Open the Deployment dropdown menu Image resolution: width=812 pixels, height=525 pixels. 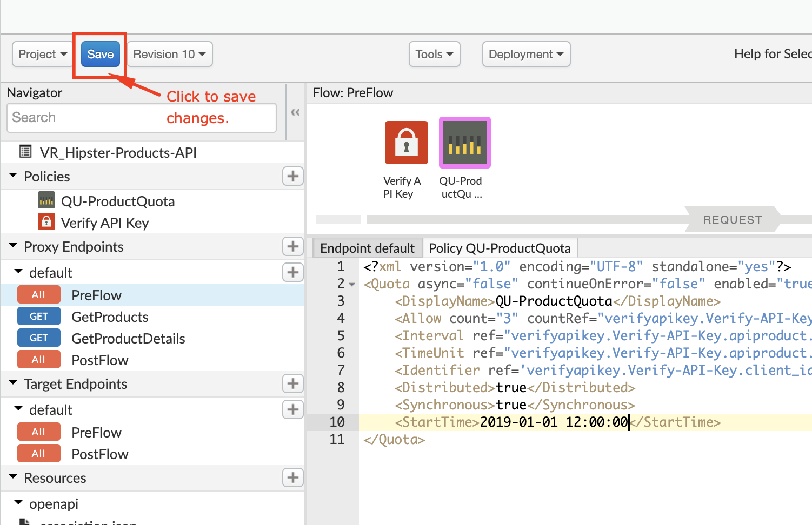point(527,54)
